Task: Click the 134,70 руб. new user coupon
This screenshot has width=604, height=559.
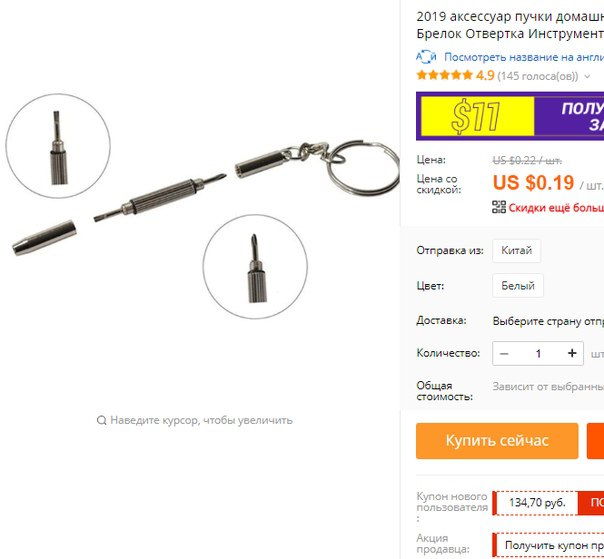Action: pyautogui.click(x=537, y=503)
